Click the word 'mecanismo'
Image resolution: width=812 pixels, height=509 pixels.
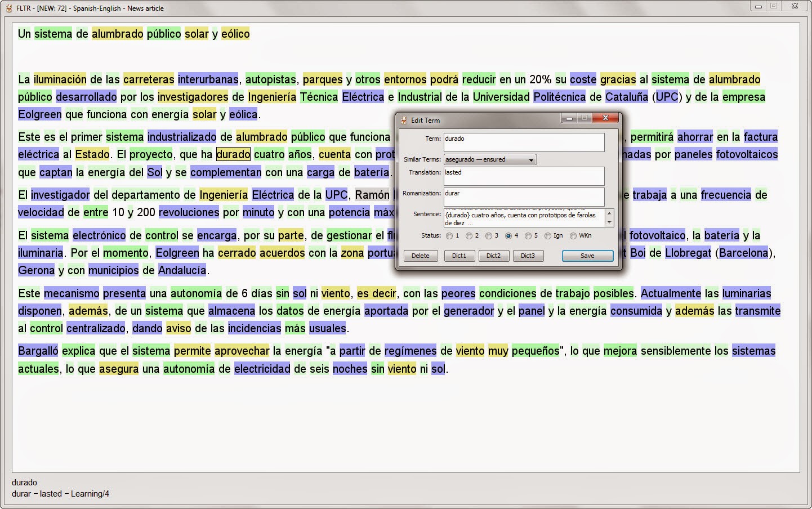72,293
